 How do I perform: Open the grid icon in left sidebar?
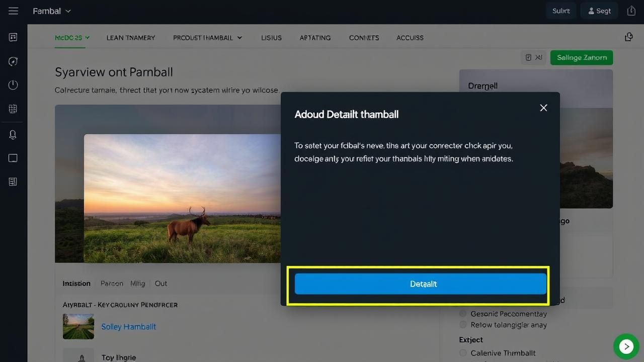click(13, 109)
